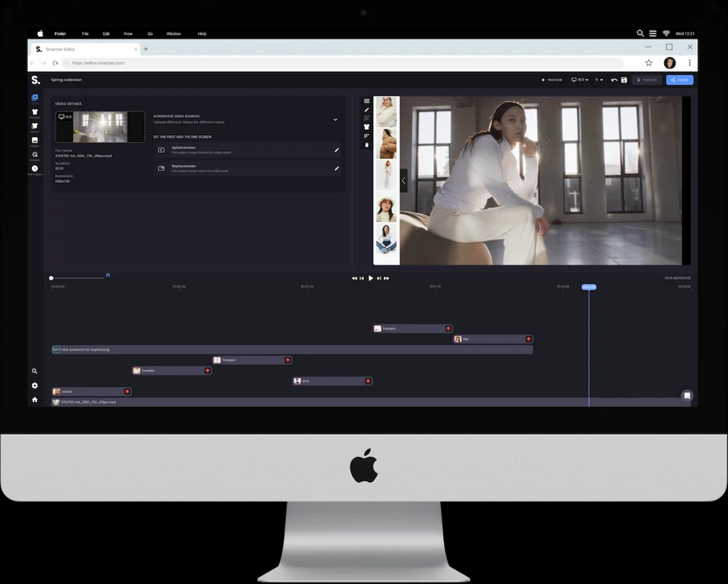This screenshot has height=584, width=728.
Task: Open the chat bubble in bottom right
Action: click(x=687, y=396)
